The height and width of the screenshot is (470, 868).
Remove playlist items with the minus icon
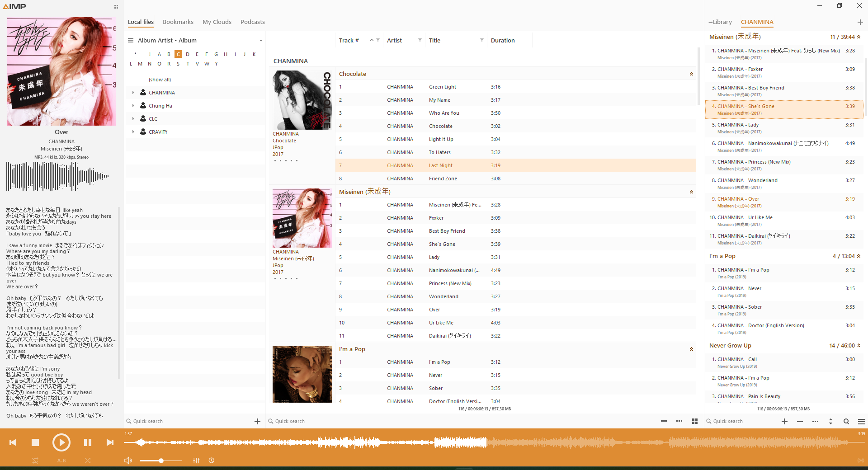tap(800, 421)
